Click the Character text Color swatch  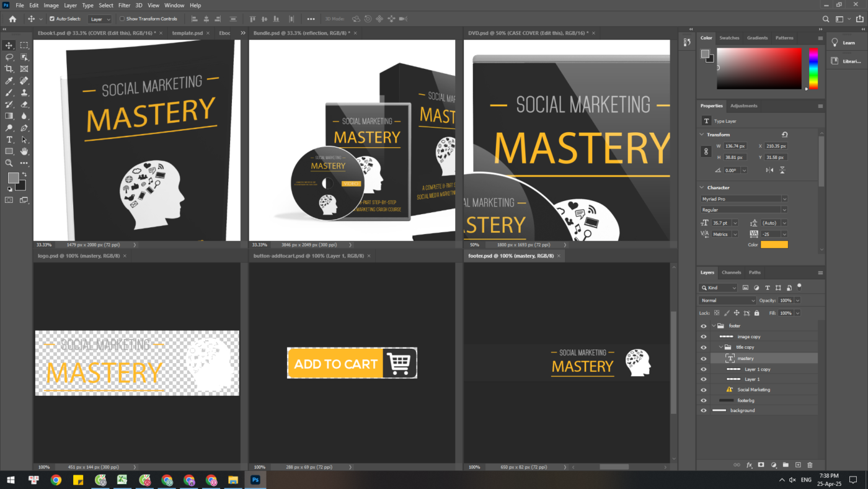pyautogui.click(x=774, y=244)
